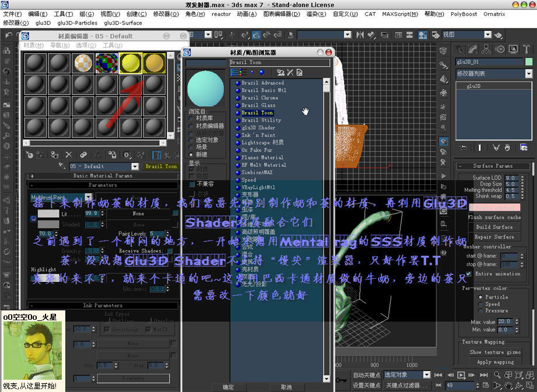537x392 pixels.
Task: Click Reset Map/Mtl X icon in Material Editor
Action: 69,155
